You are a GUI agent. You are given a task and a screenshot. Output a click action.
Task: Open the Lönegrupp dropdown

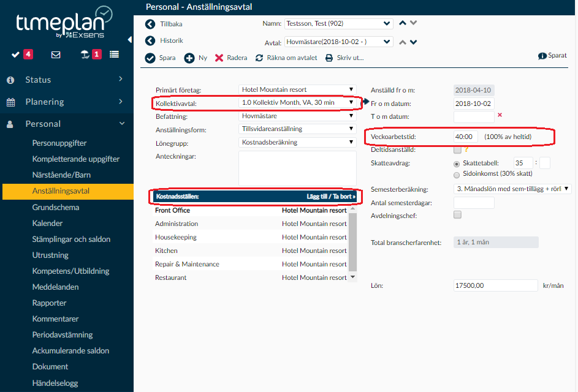[x=297, y=142]
